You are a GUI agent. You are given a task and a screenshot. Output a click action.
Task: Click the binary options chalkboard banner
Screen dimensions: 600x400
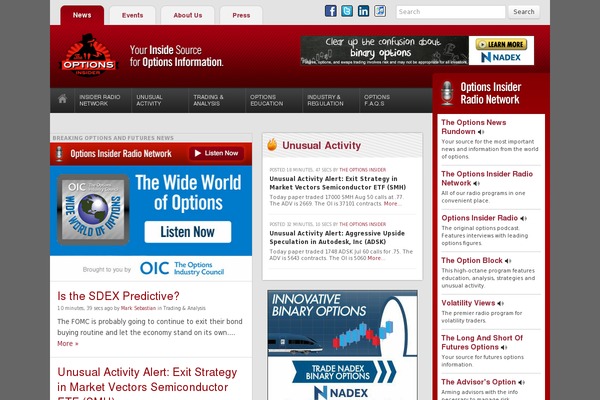385,51
